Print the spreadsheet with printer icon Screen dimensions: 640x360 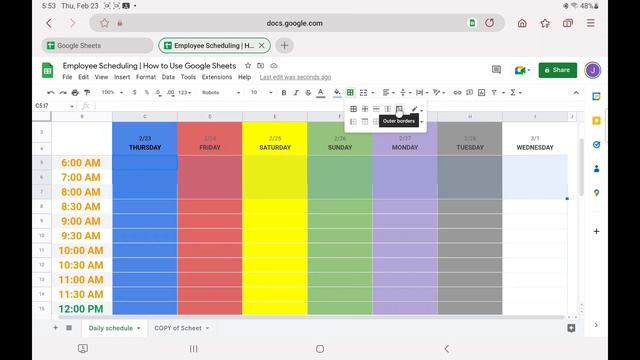[75, 93]
